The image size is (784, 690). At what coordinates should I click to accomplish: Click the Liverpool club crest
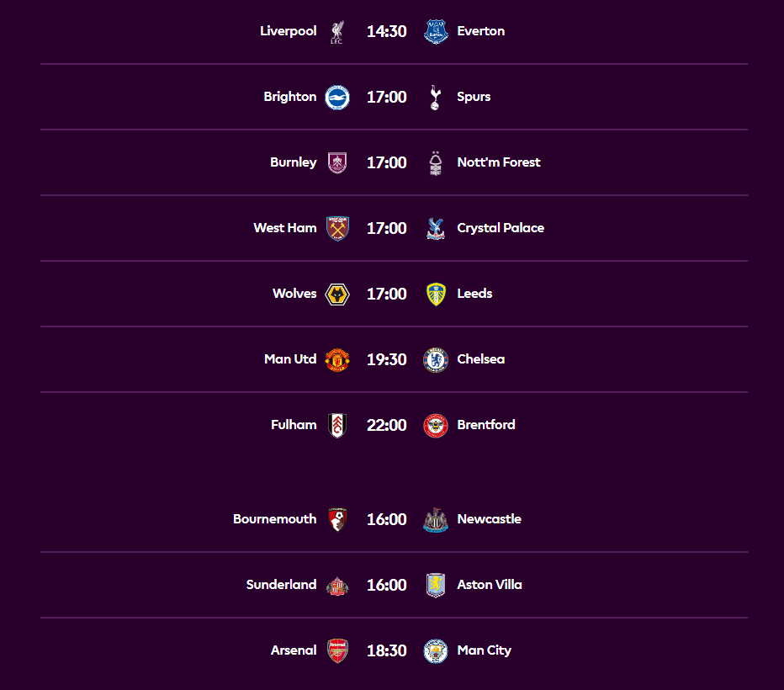pyautogui.click(x=337, y=31)
